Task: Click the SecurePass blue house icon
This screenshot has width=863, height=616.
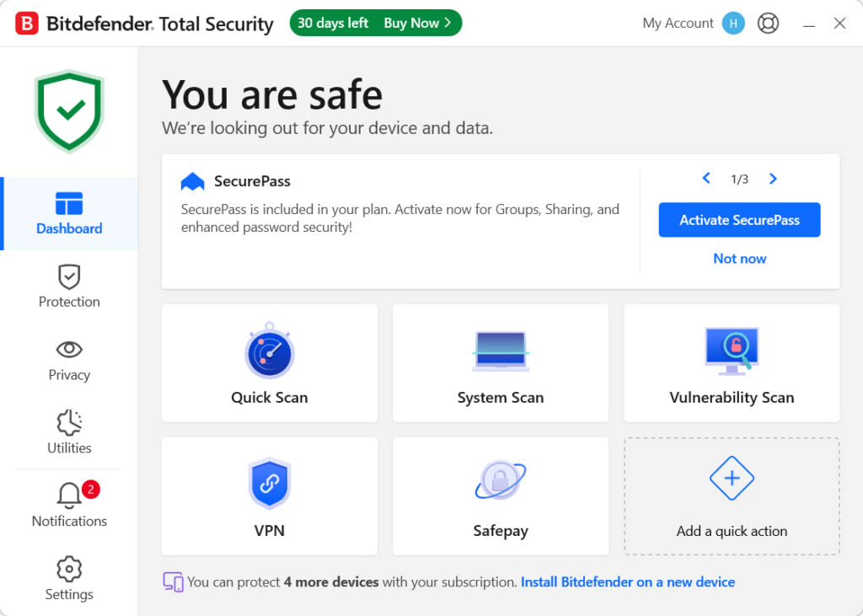Action: [193, 181]
